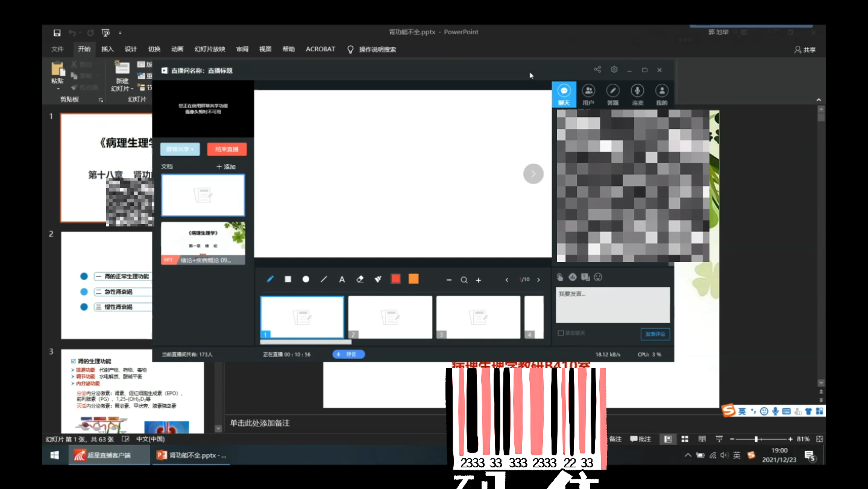Click the share icon in live window title bar
868x489 pixels.
[597, 70]
